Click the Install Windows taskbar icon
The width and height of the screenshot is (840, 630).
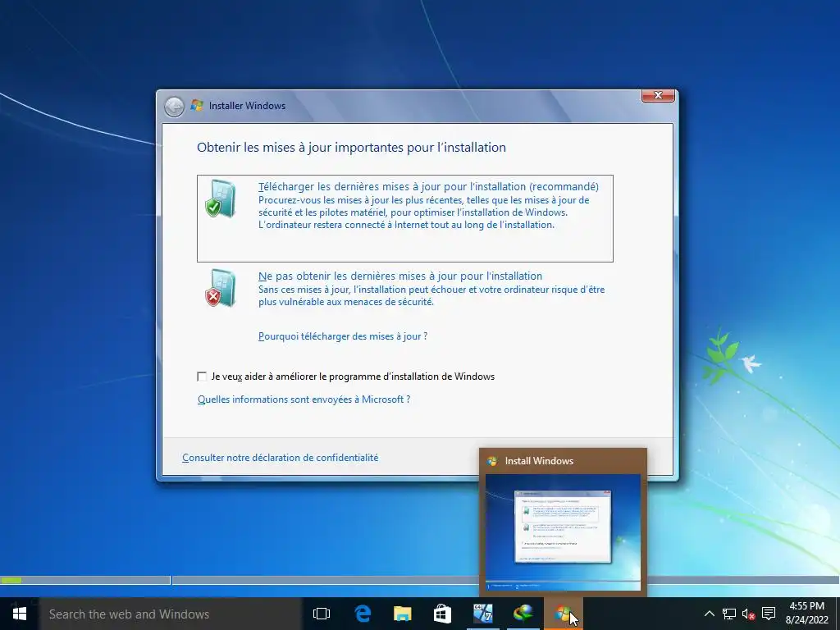(x=563, y=614)
